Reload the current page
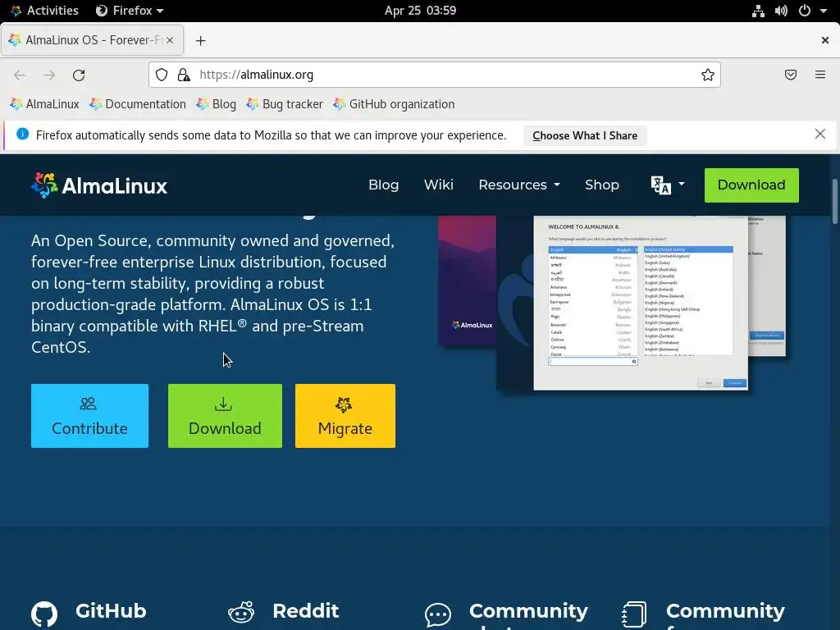The image size is (840, 630). [79, 75]
